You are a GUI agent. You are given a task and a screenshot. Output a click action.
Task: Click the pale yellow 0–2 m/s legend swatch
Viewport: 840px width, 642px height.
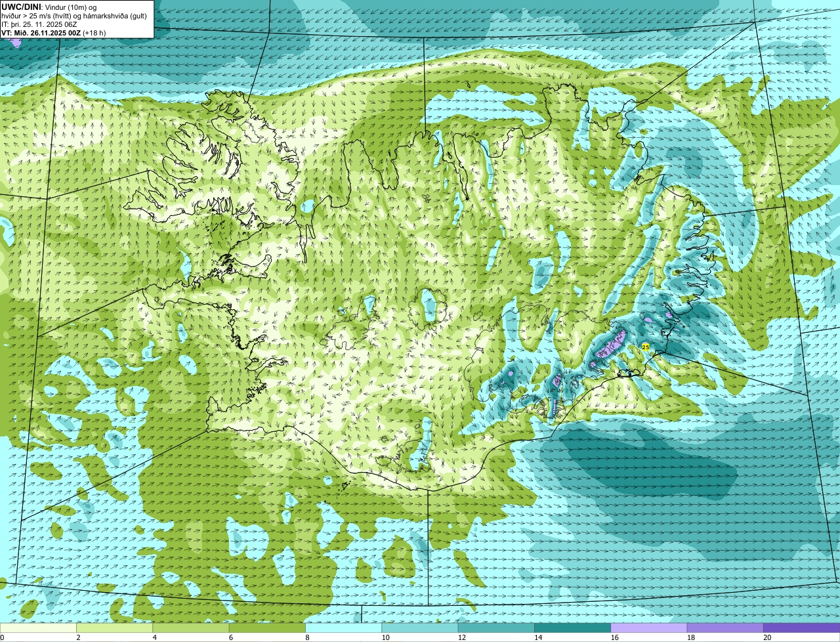tap(38, 628)
